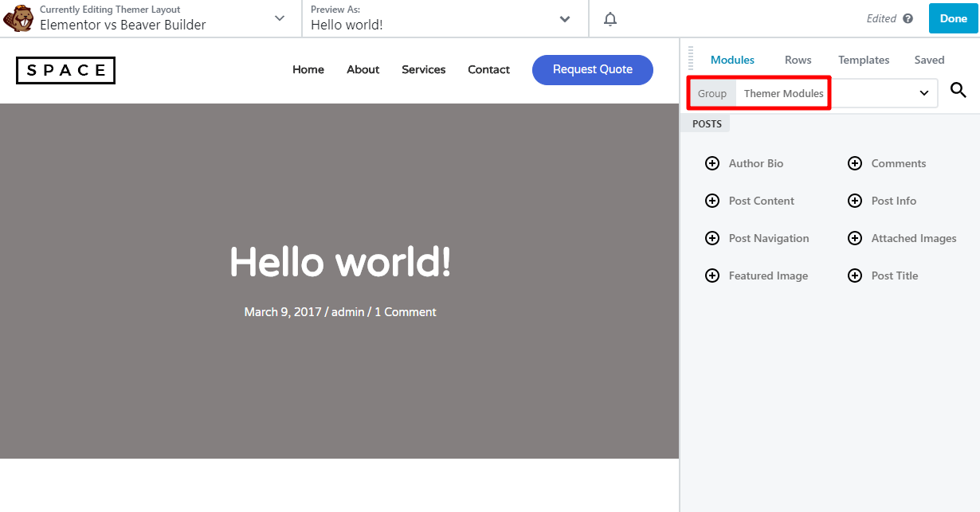Select the Author Bio module label

756,163
